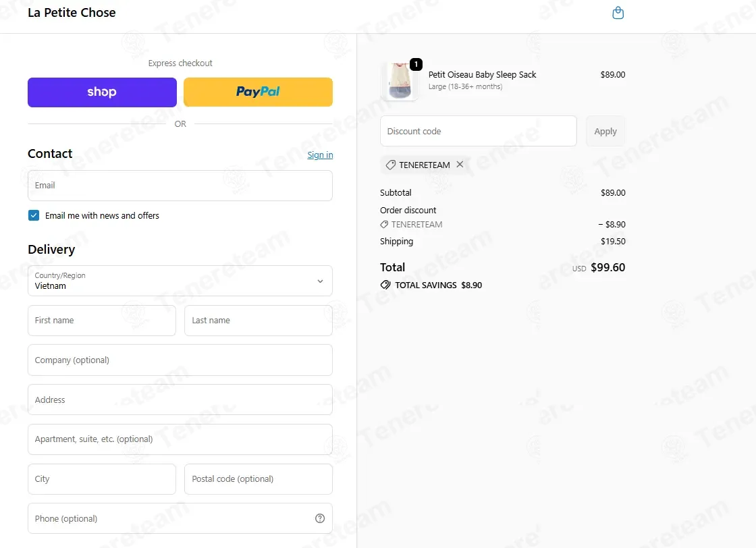
Task: Uncheck Email me with news and offers
Action: pos(34,215)
